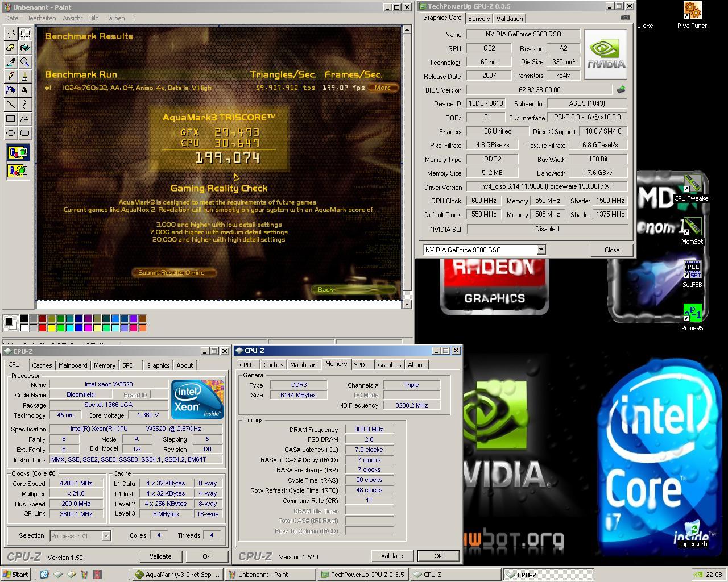Activate the Airbrush spray tool

point(11,90)
